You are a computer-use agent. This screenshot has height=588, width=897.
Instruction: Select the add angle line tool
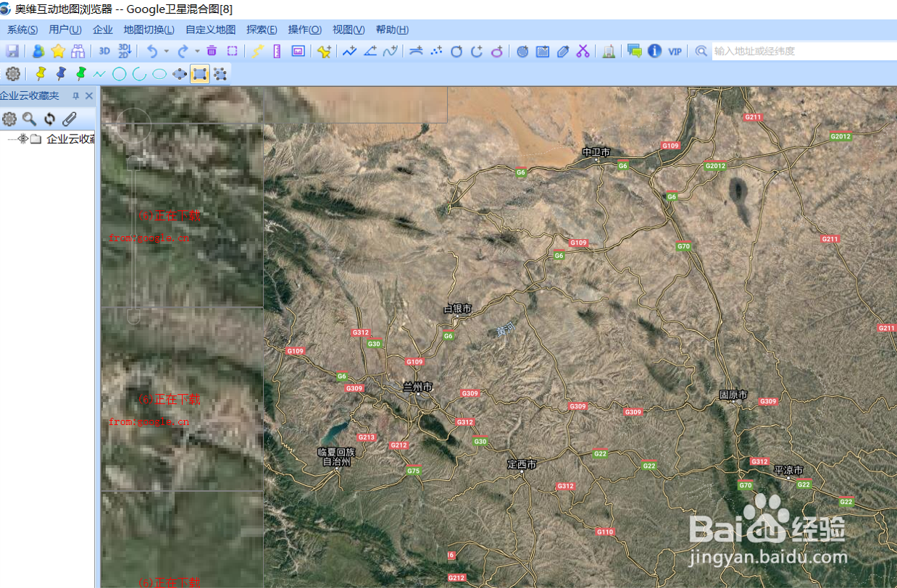click(370, 51)
